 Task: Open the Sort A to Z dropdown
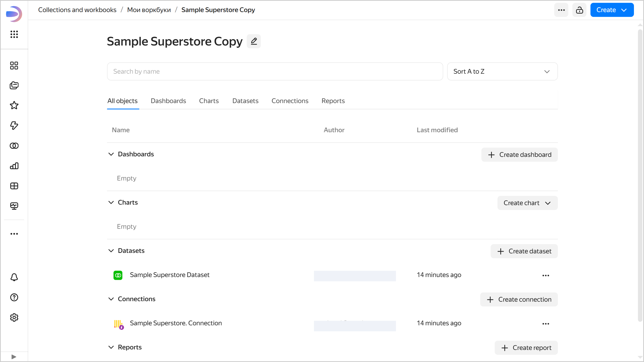pyautogui.click(x=502, y=71)
